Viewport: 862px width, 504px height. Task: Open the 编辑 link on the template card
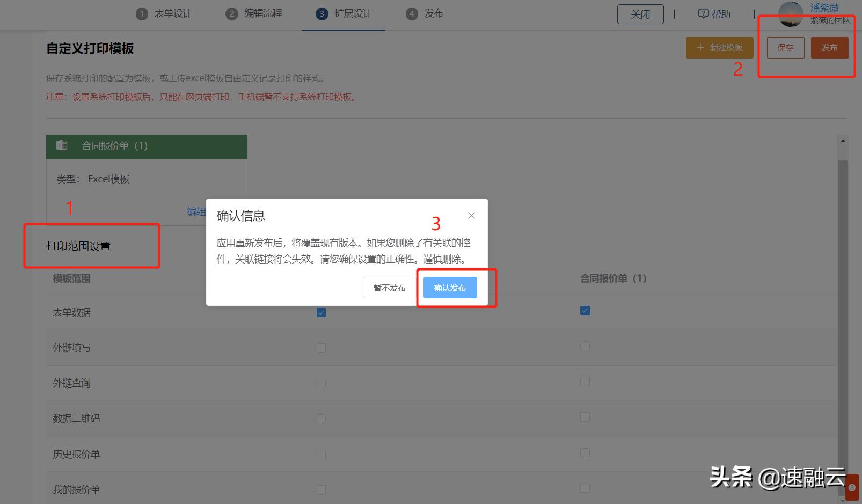click(x=196, y=211)
